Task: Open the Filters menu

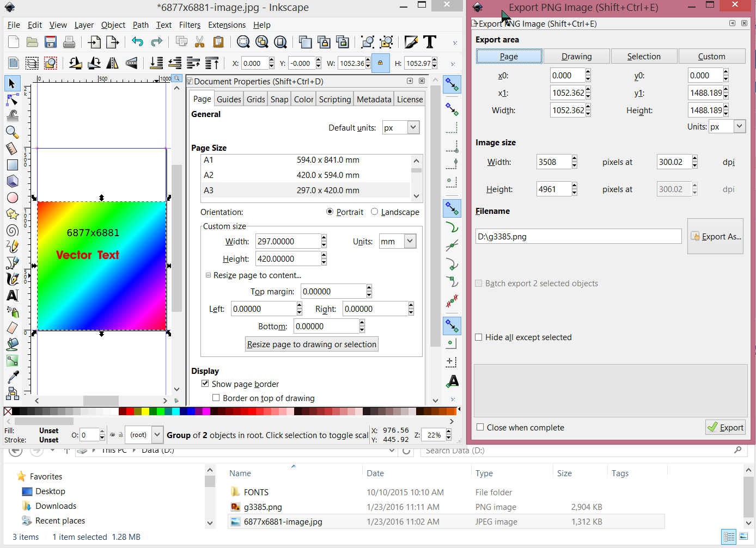Action: pyautogui.click(x=190, y=25)
